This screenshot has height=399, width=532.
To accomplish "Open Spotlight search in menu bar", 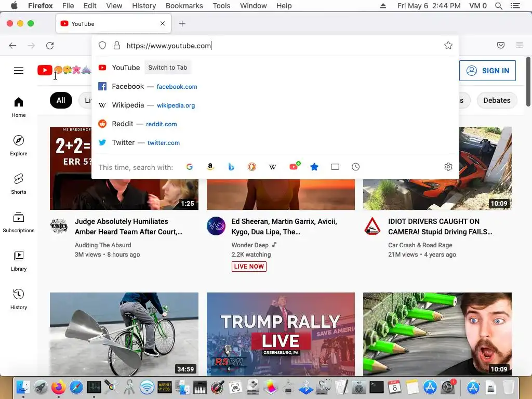I will click(x=498, y=6).
